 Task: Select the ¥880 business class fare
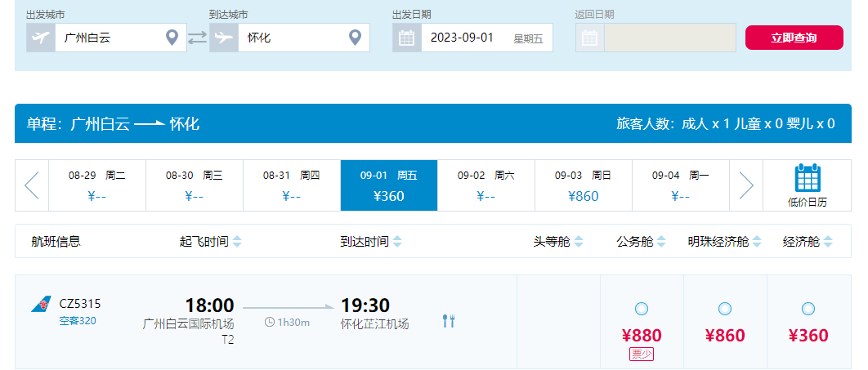pos(642,309)
